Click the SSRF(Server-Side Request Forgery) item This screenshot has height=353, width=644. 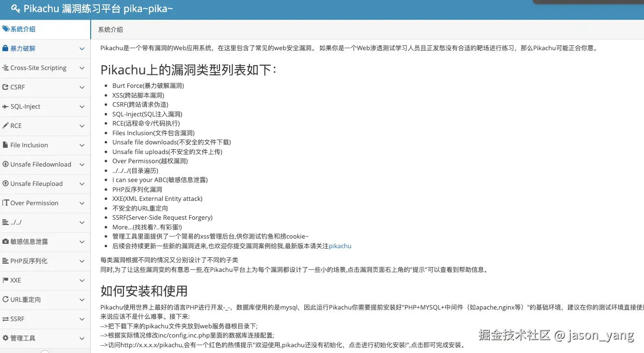[163, 217]
